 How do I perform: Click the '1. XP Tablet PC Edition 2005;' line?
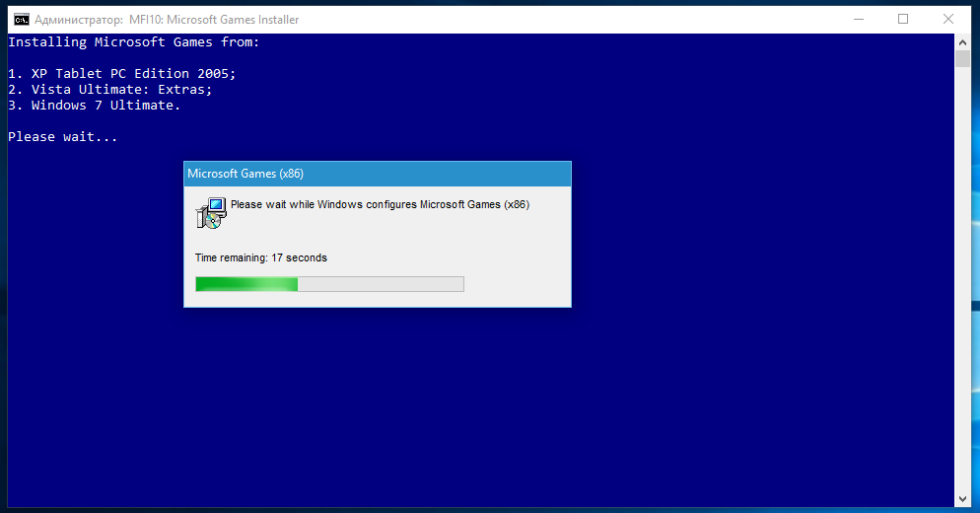pos(122,74)
